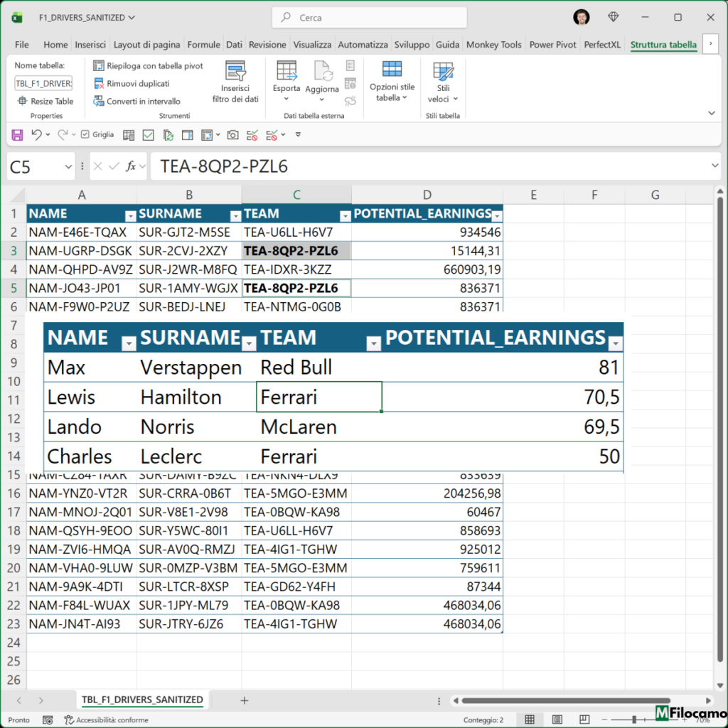Click the diamond premium icon
Image resolution: width=728 pixels, height=728 pixels.
pos(614,17)
